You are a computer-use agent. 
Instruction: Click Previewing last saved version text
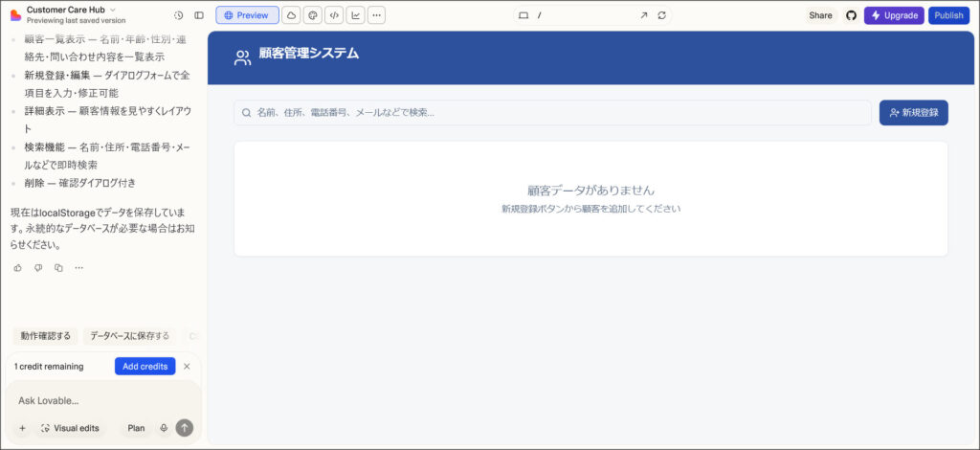pyautogui.click(x=76, y=21)
